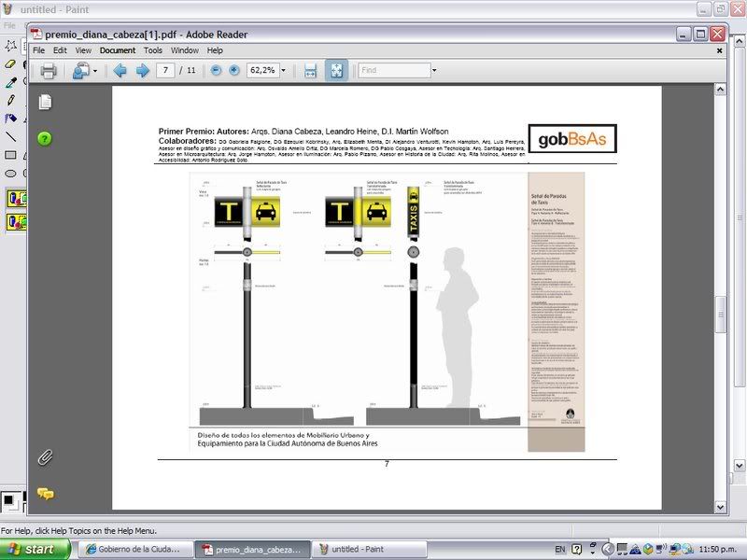Click the Print icon in Adobe Reader
The height and width of the screenshot is (560, 747).
point(49,71)
